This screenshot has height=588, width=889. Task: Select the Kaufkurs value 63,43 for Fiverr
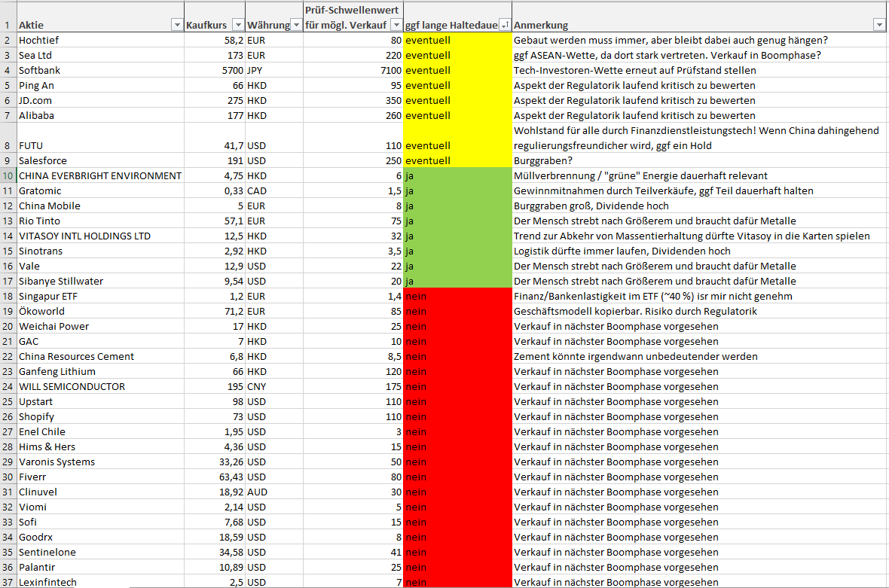215,477
